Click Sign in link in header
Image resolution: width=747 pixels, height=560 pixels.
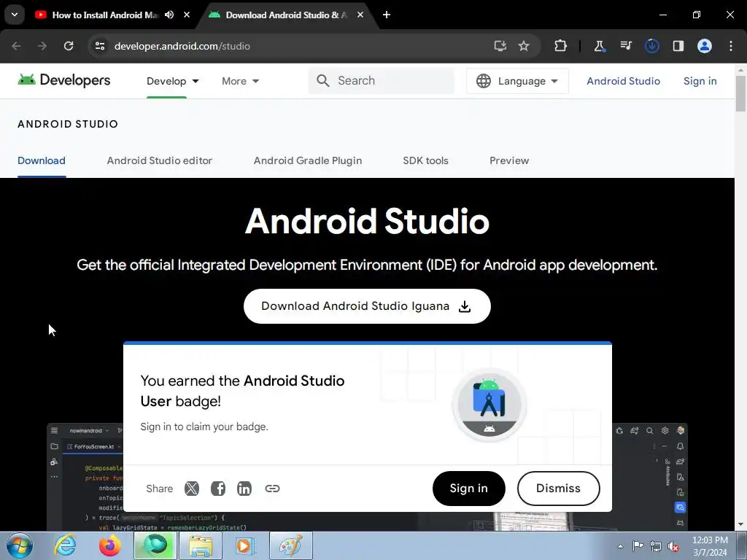coord(700,81)
